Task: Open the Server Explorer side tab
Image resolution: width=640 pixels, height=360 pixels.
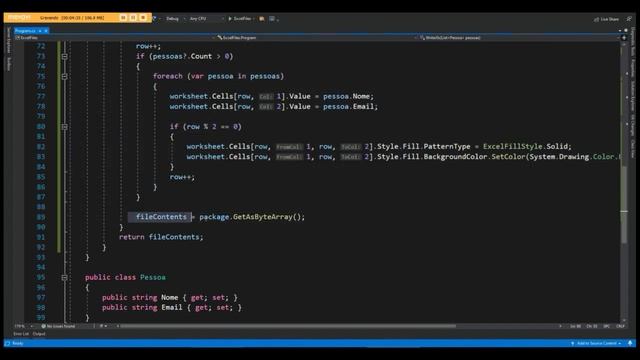Action: 8,40
